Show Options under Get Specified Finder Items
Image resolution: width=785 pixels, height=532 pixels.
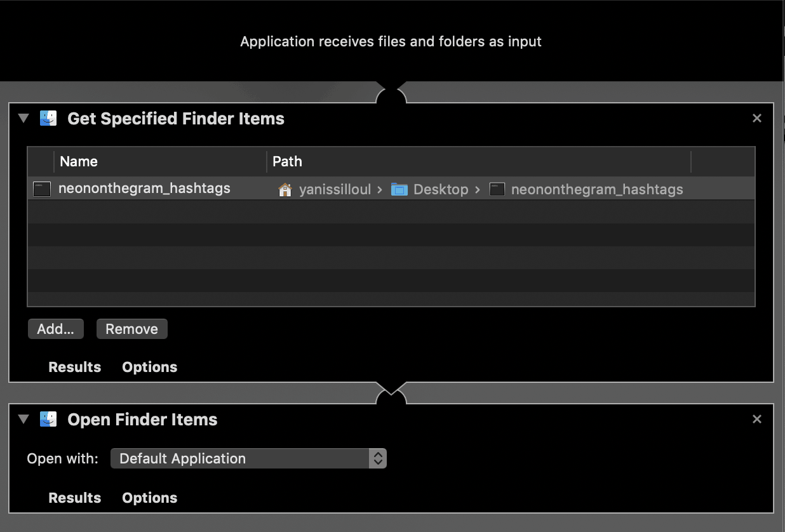[150, 367]
